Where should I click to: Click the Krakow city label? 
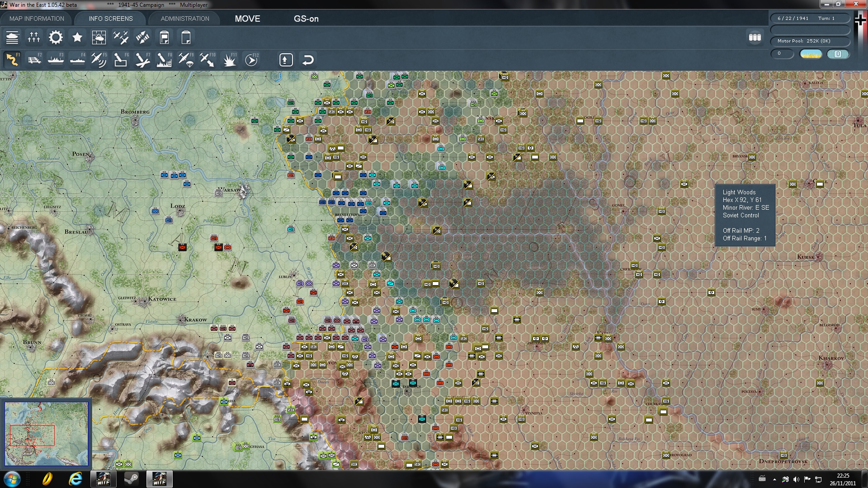[x=195, y=319]
